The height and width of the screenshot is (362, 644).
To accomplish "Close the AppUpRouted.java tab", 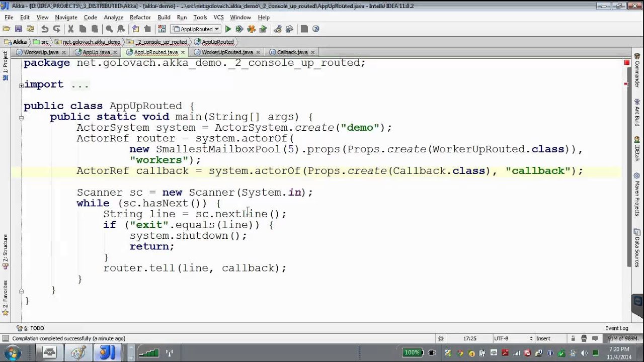I will 183,52.
